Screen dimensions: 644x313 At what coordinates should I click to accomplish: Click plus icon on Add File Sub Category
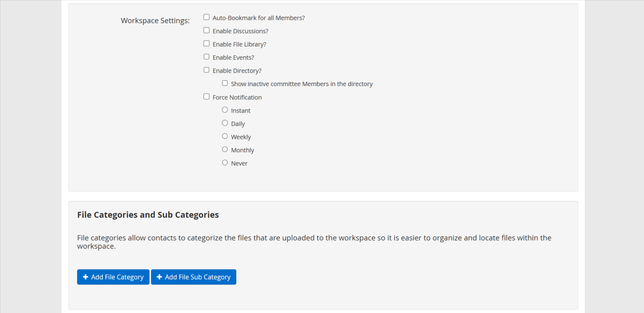pyautogui.click(x=159, y=277)
